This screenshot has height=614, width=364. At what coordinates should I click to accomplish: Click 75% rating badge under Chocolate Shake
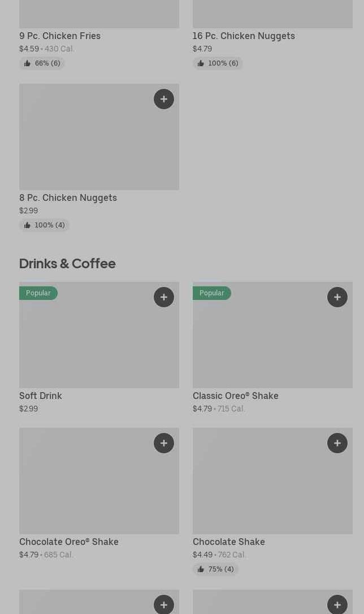[x=215, y=569]
